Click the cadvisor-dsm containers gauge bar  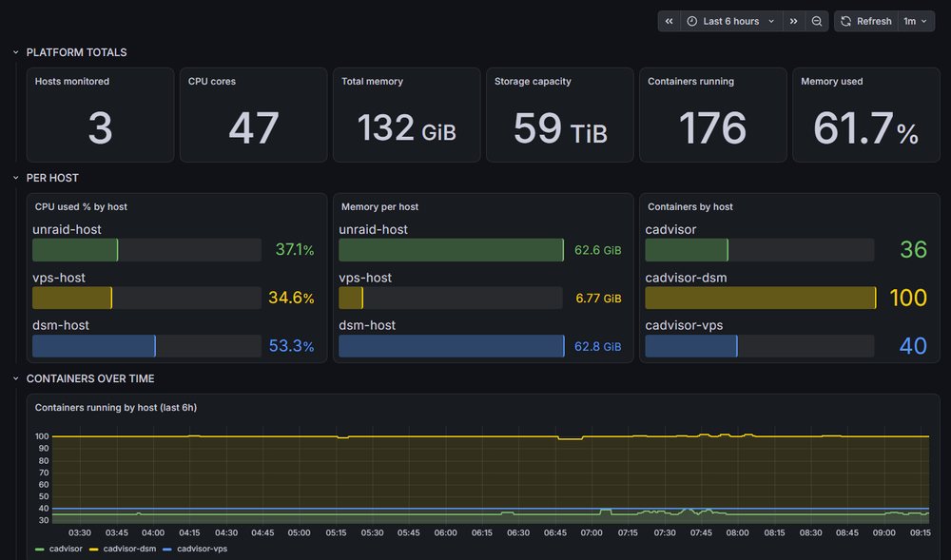click(x=760, y=298)
